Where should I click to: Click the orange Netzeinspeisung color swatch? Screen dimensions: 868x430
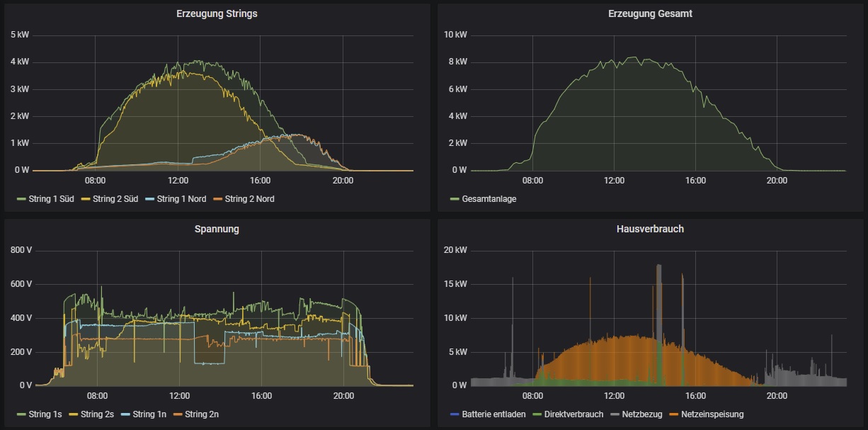[x=674, y=414]
